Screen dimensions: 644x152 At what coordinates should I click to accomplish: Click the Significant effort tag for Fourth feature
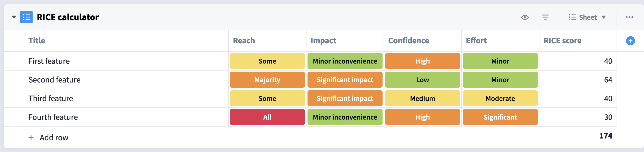click(x=500, y=117)
